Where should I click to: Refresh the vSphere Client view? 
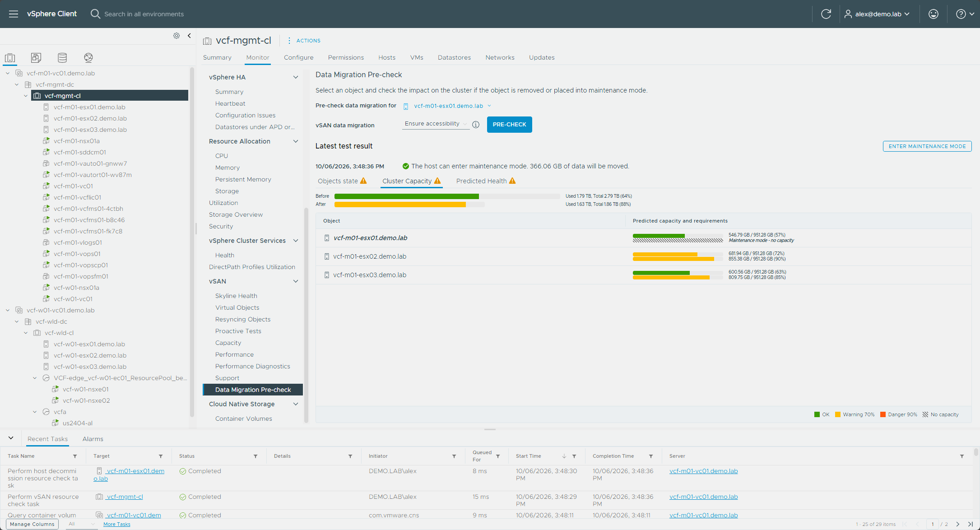826,14
